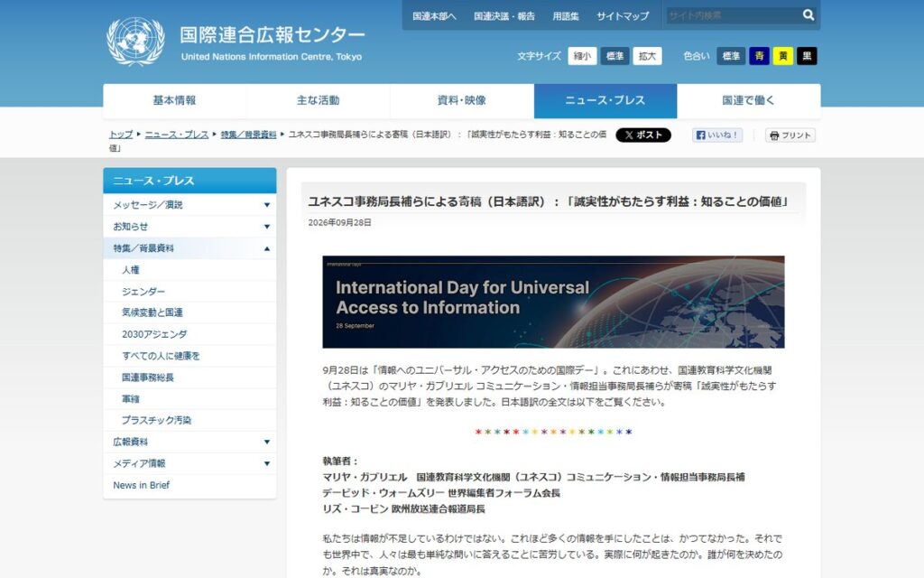Open メディア情報 in sidebar
The height and width of the screenshot is (578, 924).
coord(139,463)
